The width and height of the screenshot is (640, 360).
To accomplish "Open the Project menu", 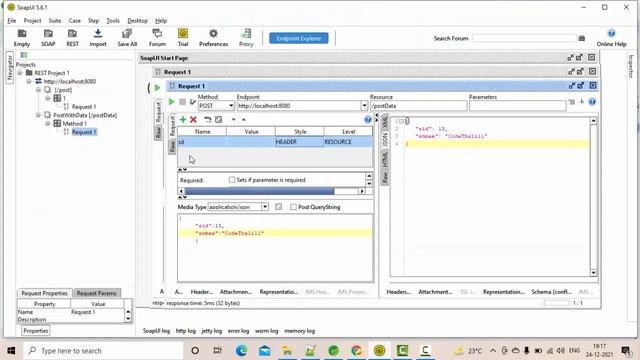I will pos(32,20).
